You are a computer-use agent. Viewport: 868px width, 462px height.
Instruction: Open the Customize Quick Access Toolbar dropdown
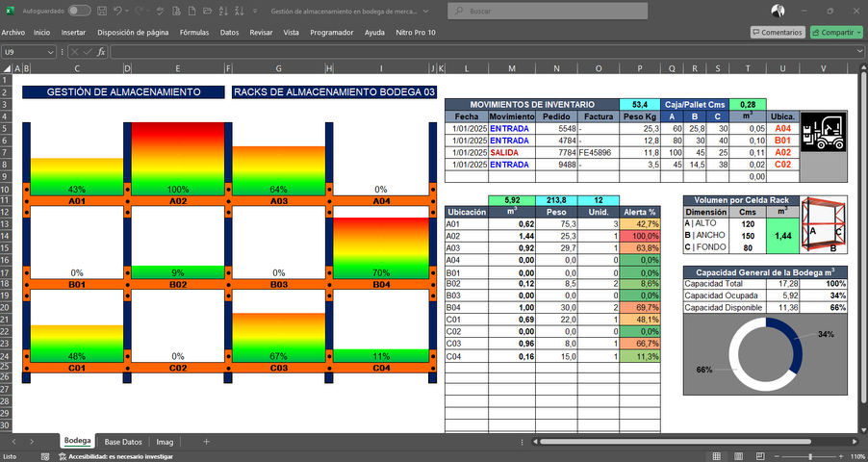click(255, 11)
